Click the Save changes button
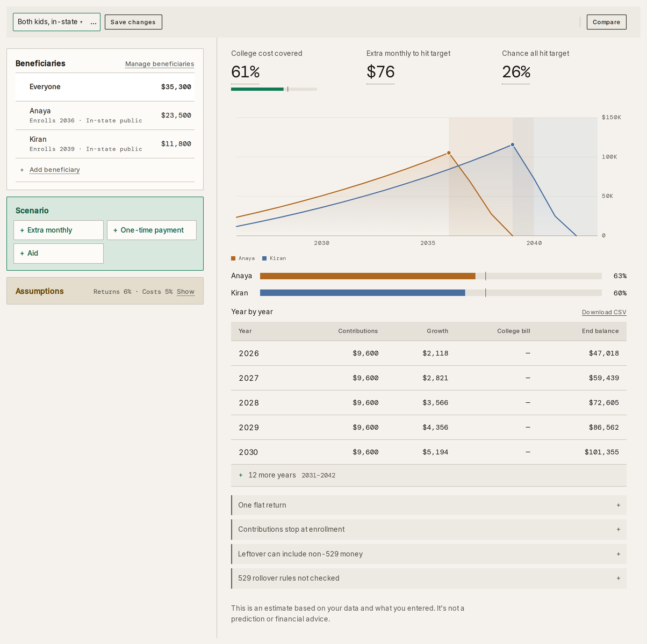The image size is (647, 644). [133, 22]
